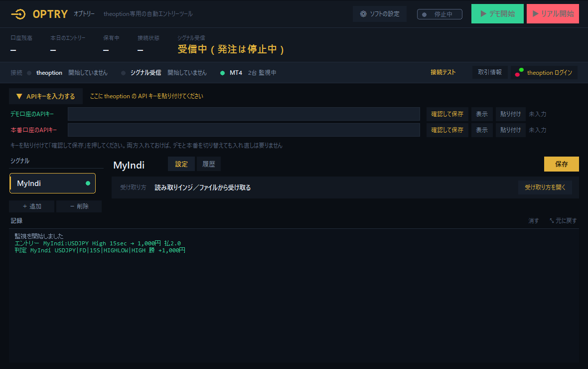The image size is (588, 369).
Task: Add a new signal with ＋ 追加
Action: click(32, 206)
